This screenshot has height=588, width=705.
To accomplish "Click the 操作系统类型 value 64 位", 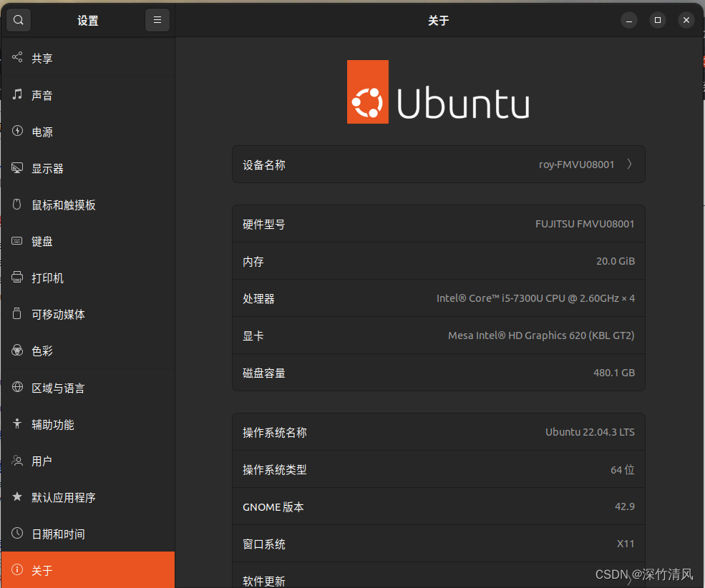I will point(622,470).
